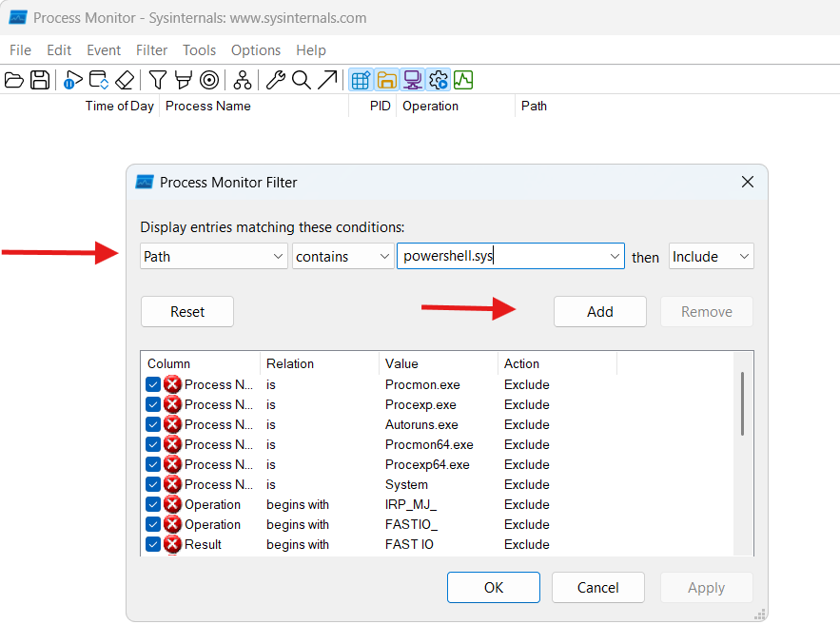This screenshot has height=644, width=840.
Task: Uncheck the Procexp.exe filter checkbox
Action: (152, 404)
